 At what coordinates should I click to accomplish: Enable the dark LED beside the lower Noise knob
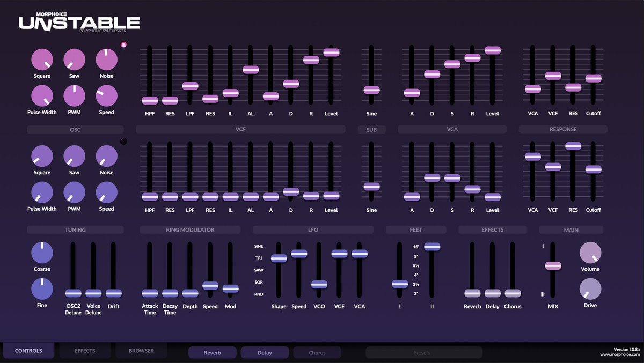tap(124, 142)
